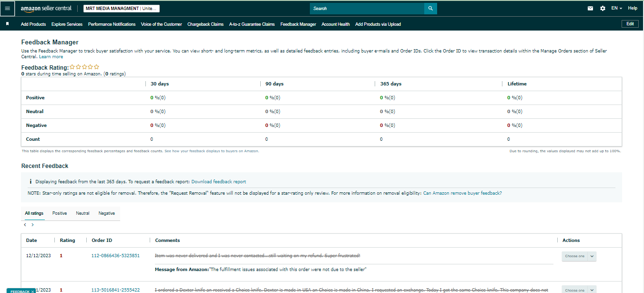Click the 30 days column header
Screen dimensions: 644x293
click(x=160, y=84)
